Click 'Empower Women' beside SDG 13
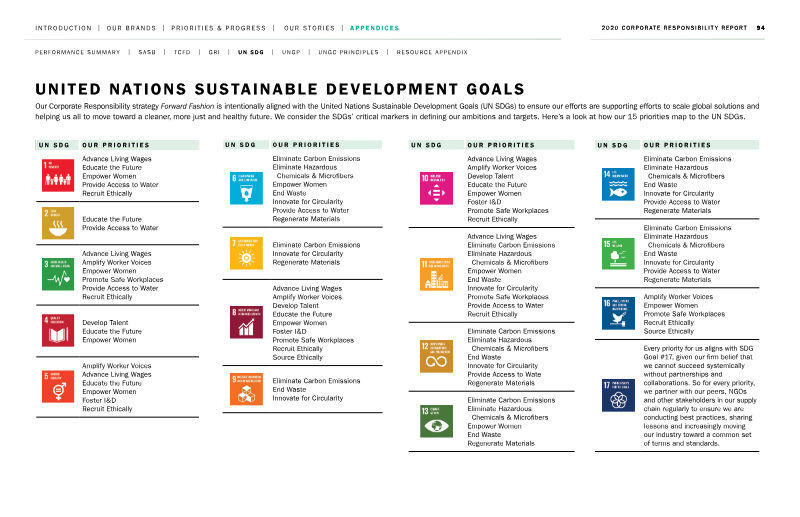This screenshot has height=517, width=800. point(494,426)
